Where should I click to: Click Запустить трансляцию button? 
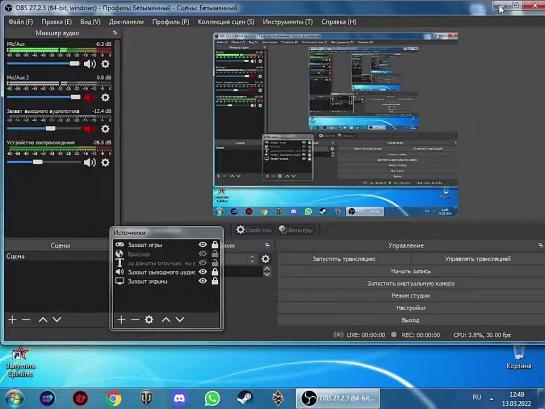point(344,259)
